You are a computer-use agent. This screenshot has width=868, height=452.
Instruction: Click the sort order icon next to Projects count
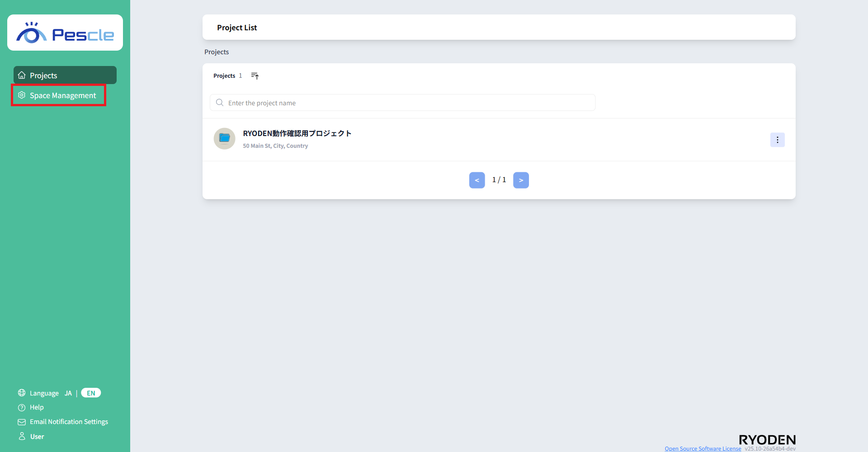[255, 76]
